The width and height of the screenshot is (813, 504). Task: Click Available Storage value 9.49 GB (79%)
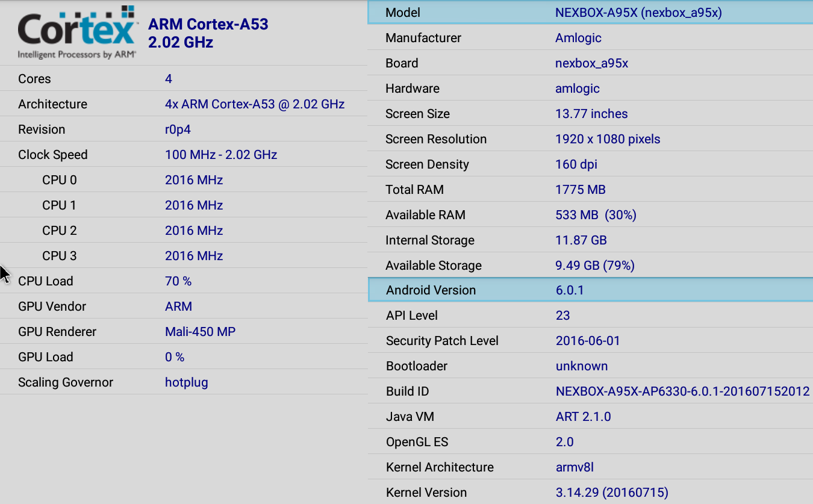[x=595, y=266]
